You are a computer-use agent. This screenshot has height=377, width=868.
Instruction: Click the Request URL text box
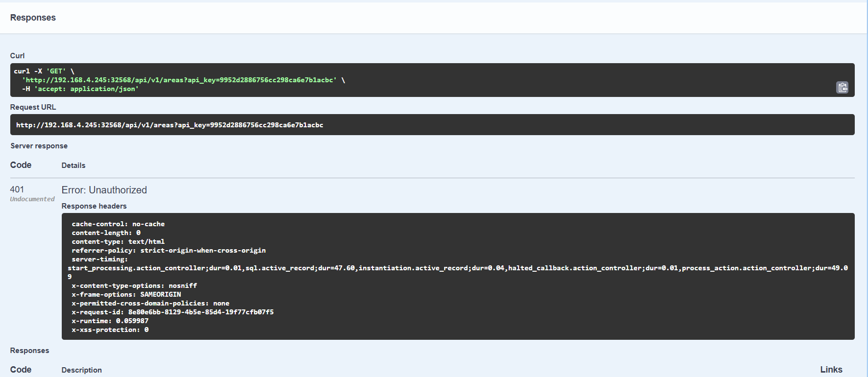pyautogui.click(x=170, y=125)
